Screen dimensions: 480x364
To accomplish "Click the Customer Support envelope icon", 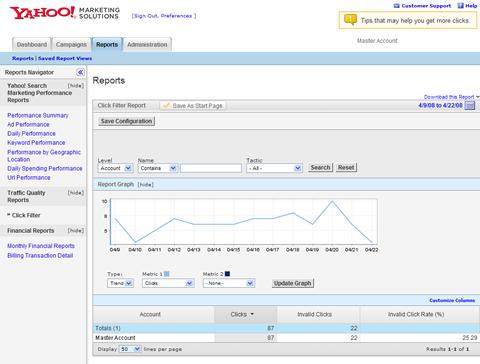I will [397, 6].
